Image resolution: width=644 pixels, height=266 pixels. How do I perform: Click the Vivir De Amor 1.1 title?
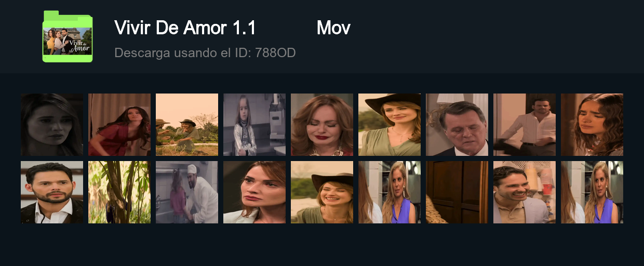pos(185,28)
